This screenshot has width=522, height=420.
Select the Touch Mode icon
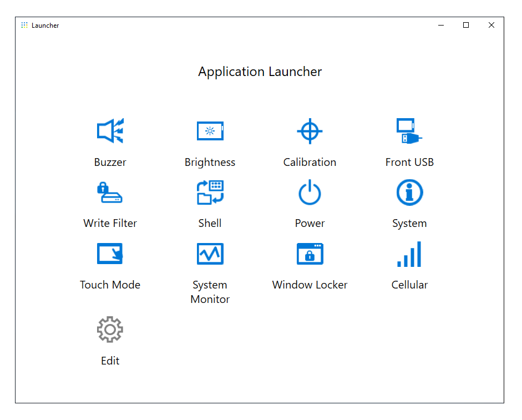pos(110,254)
